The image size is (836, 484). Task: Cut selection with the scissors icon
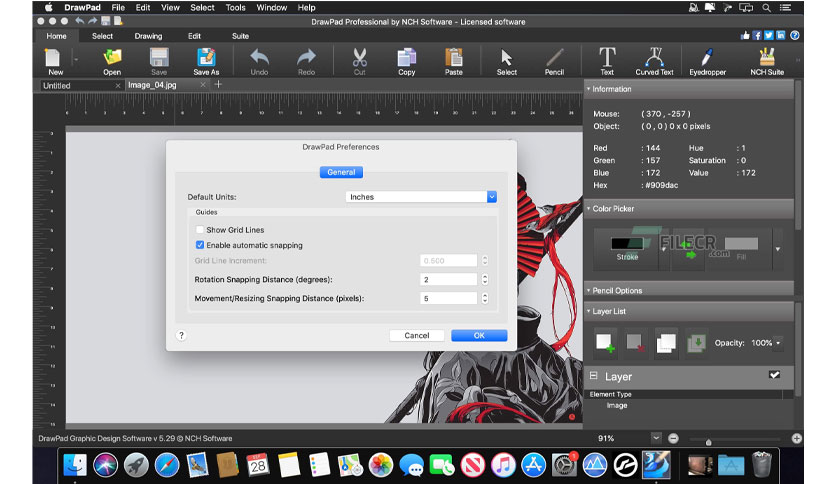click(x=360, y=61)
